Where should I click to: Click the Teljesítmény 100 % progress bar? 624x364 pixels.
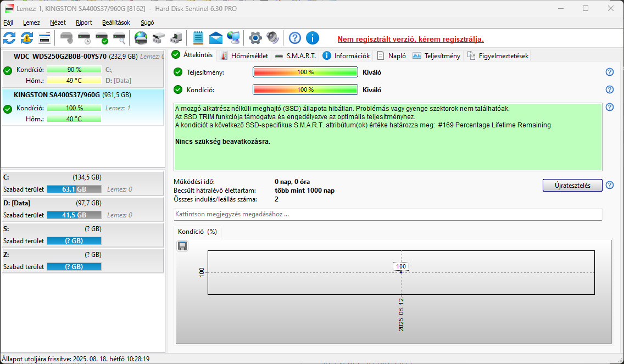click(305, 72)
